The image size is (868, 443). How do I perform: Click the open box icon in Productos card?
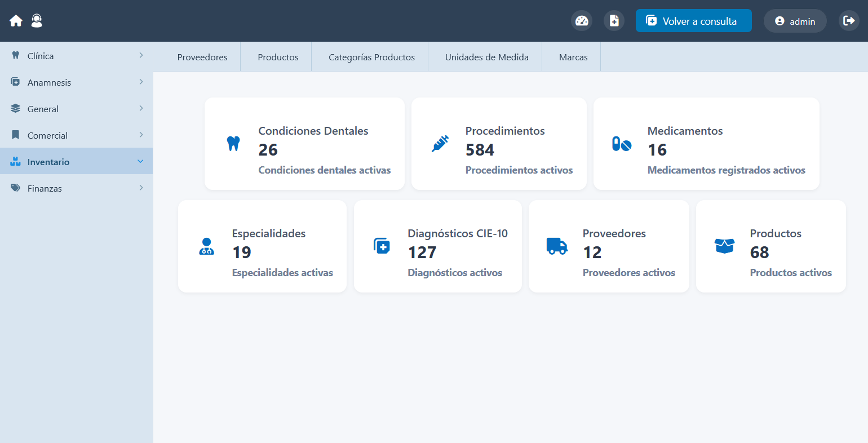point(724,246)
